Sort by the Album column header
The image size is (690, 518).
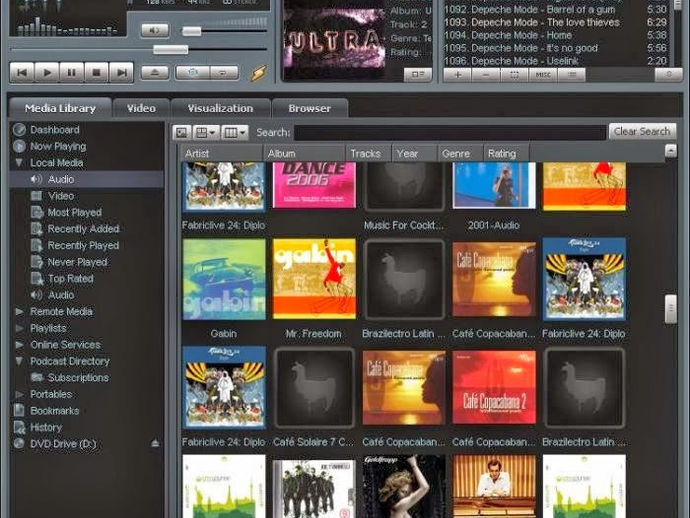click(304, 154)
